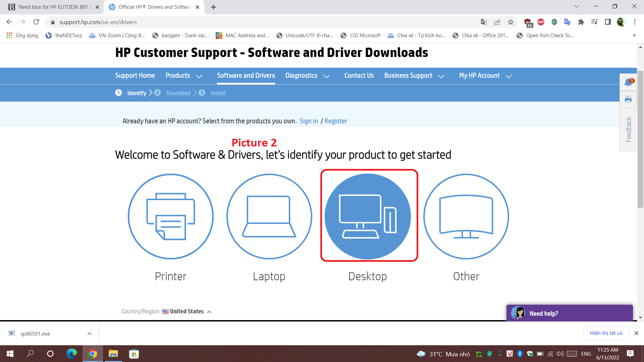Click the Sign in link

click(308, 121)
